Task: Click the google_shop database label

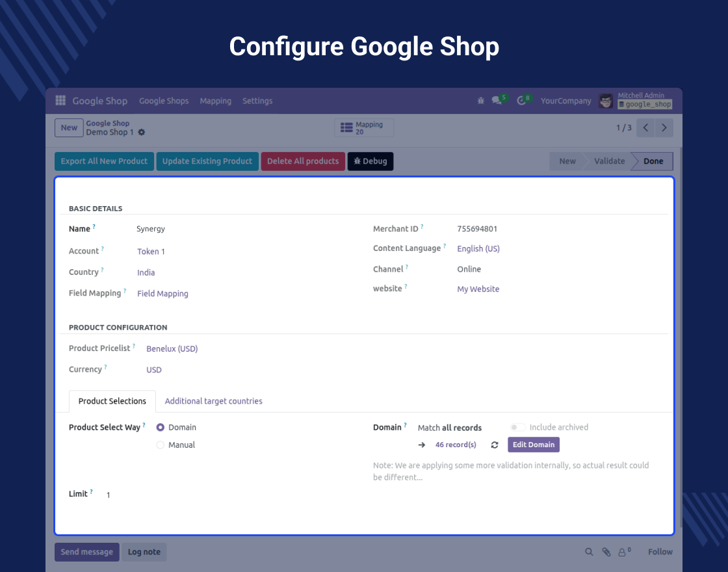Action: (645, 105)
